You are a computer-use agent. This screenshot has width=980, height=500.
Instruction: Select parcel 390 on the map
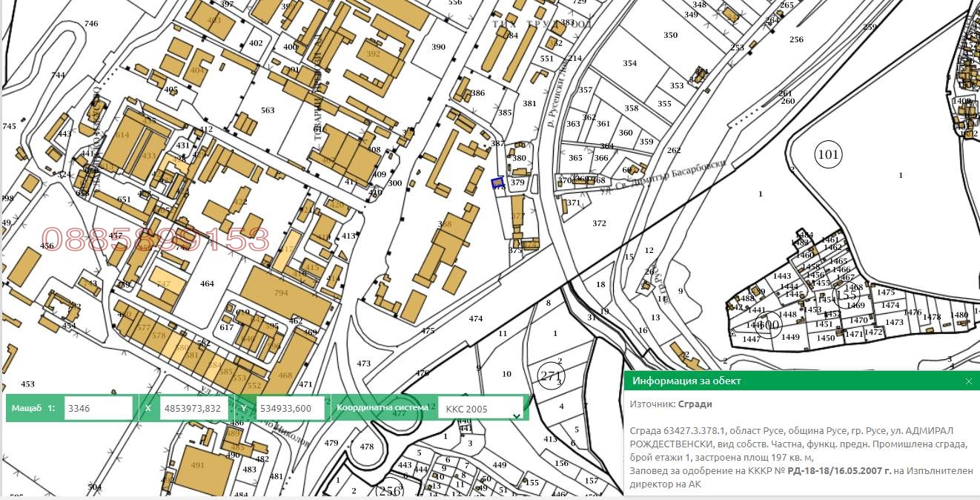(x=438, y=47)
